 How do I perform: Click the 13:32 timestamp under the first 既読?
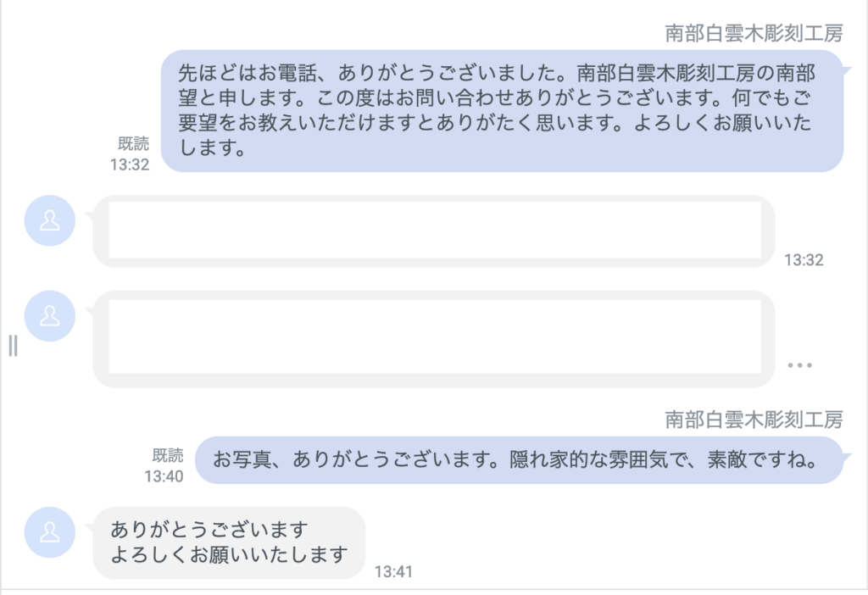pos(130,164)
